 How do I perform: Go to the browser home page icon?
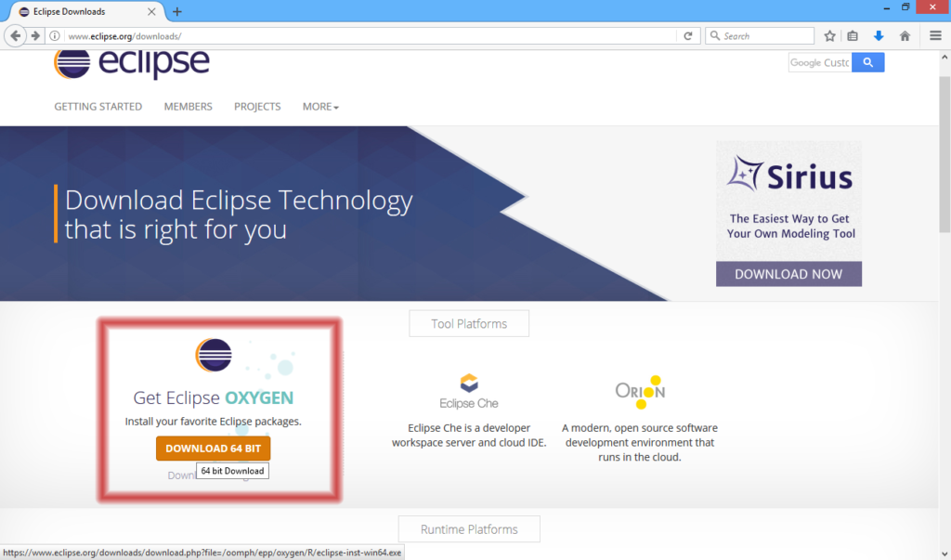coord(905,36)
